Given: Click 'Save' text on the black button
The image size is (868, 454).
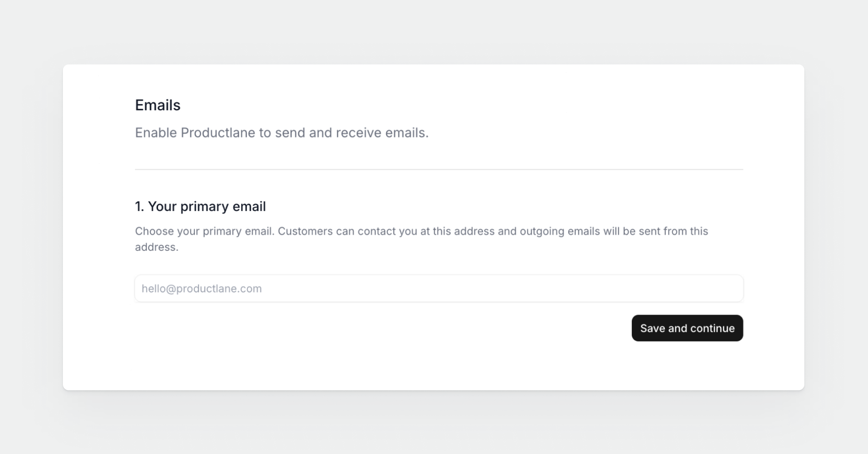Looking at the screenshot, I should 652,328.
